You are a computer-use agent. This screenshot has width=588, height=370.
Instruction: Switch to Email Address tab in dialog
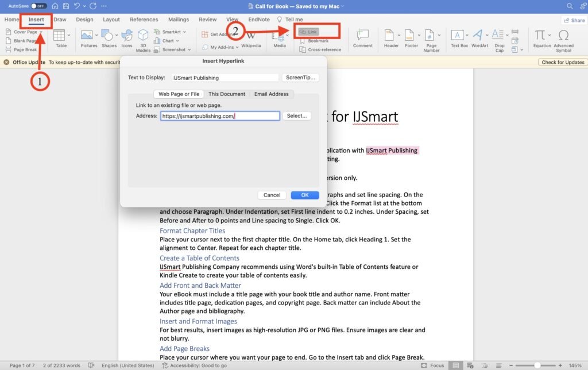click(271, 94)
